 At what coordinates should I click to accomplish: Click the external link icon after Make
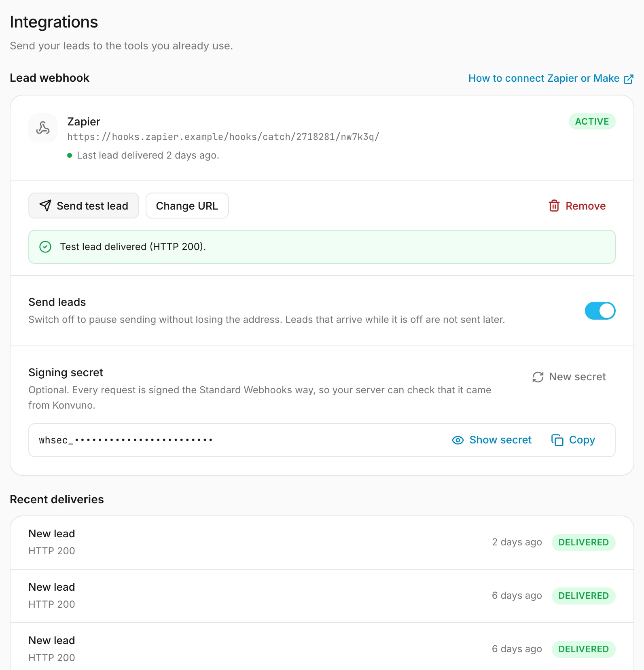[x=629, y=79]
